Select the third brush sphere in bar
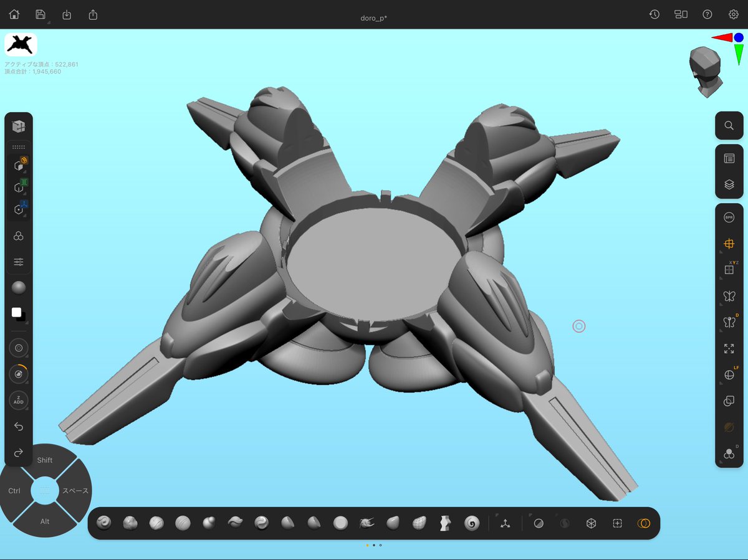The height and width of the screenshot is (560, 748). pos(156,523)
